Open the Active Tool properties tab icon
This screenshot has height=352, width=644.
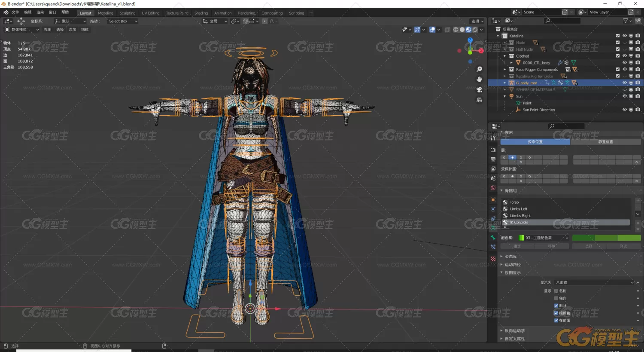pos(493,138)
